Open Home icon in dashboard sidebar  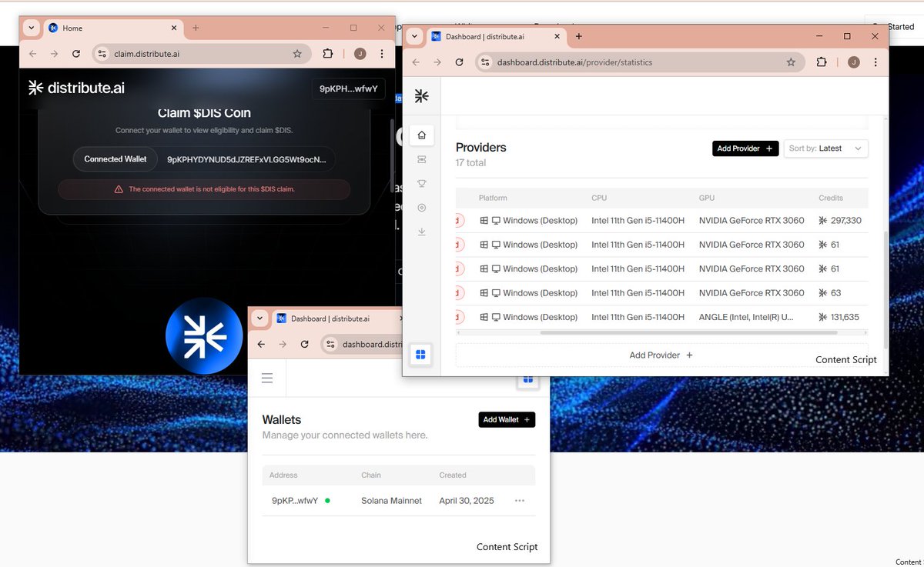tap(421, 135)
